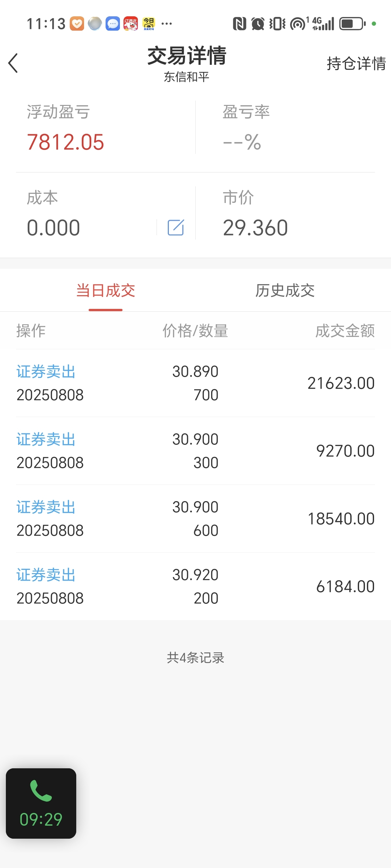This screenshot has height=868, width=391.
Task: Open the 证券卖出 record totaling 9270.00
Action: tap(195, 451)
